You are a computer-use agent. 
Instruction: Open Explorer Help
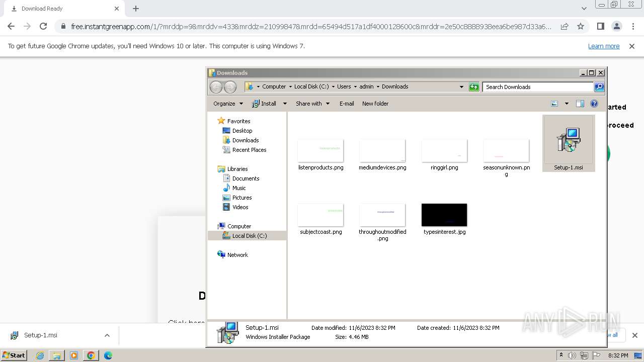tap(594, 104)
